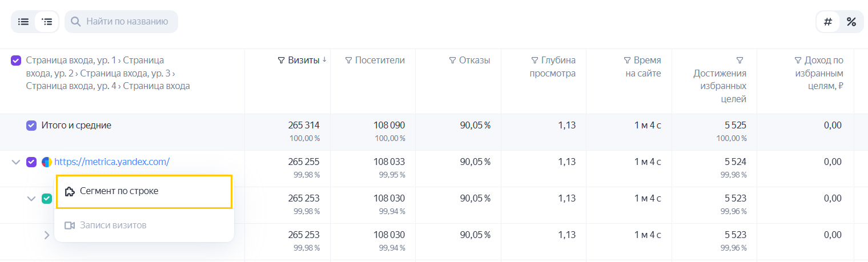
Task: Toggle the green second-level row checkbox
Action: click(x=47, y=199)
